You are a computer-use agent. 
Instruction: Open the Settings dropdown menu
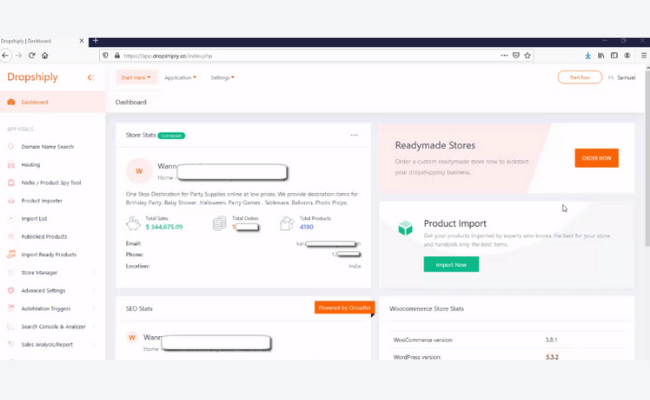click(x=223, y=78)
